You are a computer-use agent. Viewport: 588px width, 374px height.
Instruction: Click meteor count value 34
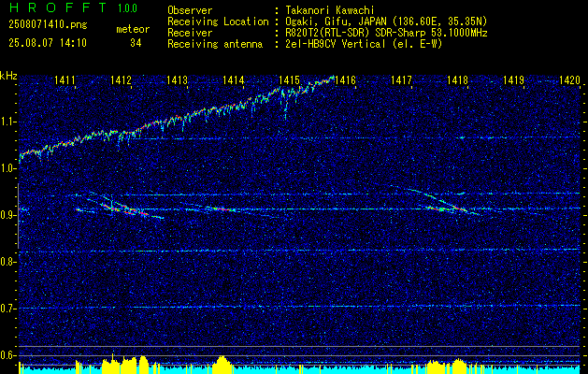pyautogui.click(x=136, y=43)
